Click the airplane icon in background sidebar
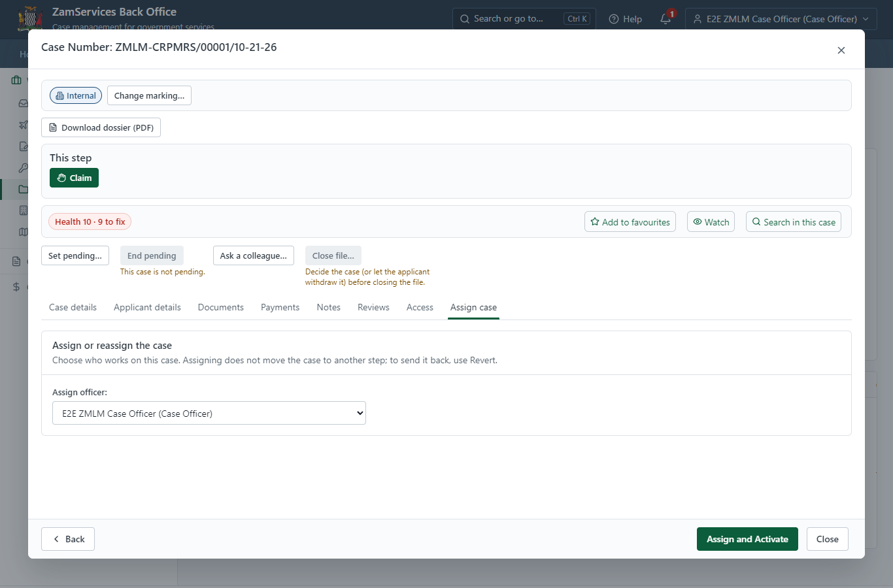The image size is (893, 588). (24, 125)
